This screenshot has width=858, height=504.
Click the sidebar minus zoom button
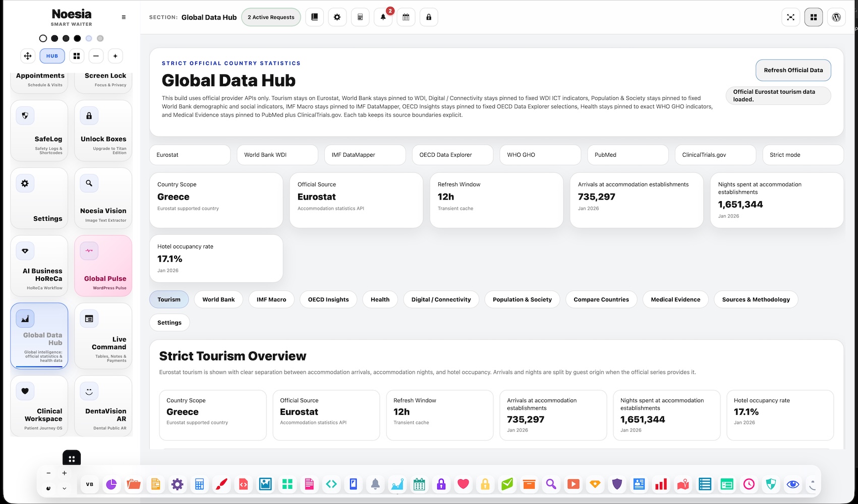[x=96, y=56]
